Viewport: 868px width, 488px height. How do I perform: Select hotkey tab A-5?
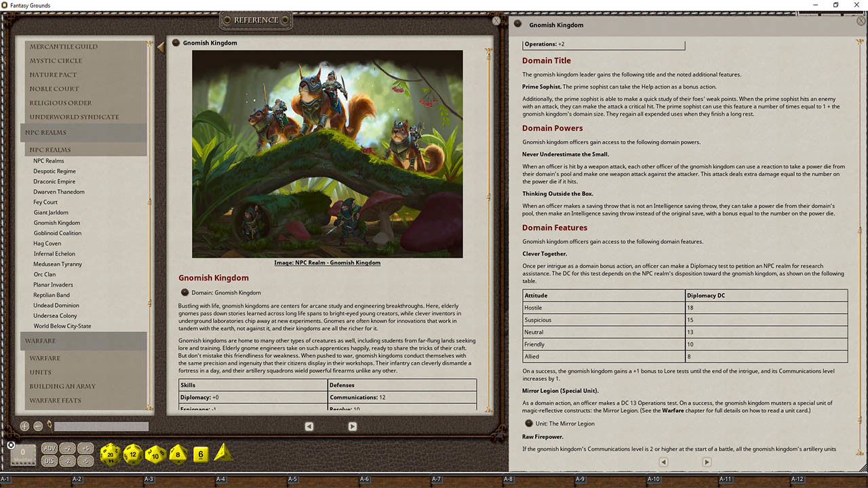[293, 478]
